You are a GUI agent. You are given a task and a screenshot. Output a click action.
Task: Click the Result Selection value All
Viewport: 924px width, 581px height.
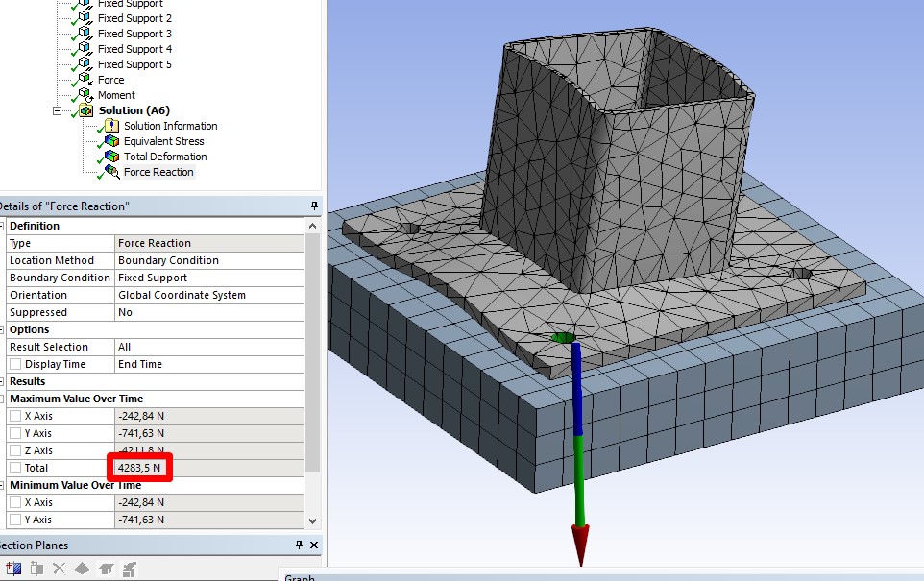pyautogui.click(x=209, y=347)
